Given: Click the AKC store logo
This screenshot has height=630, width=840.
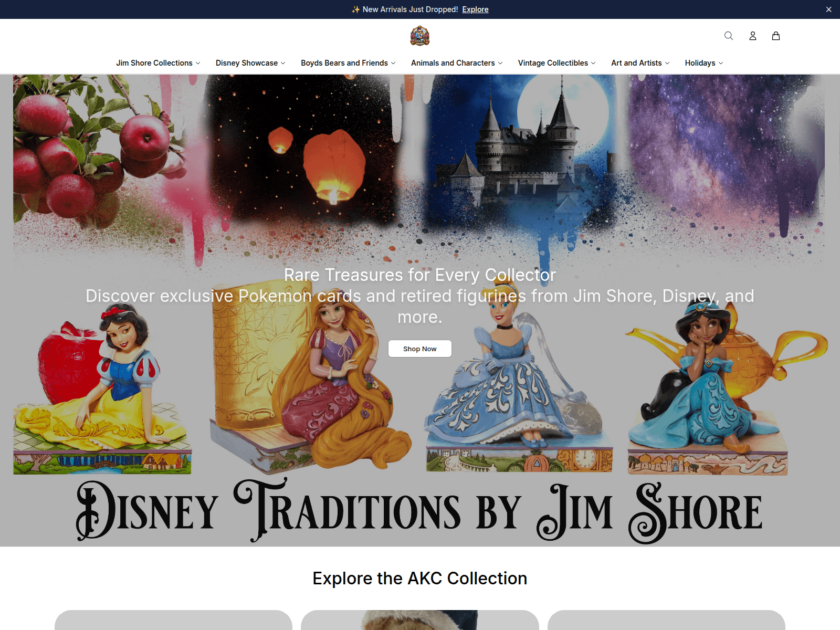Looking at the screenshot, I should click(x=420, y=36).
